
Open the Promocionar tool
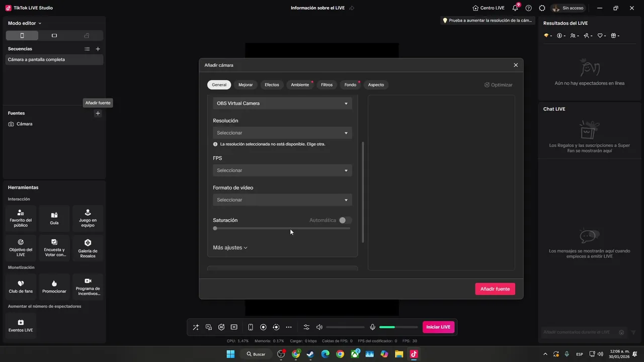(54, 287)
